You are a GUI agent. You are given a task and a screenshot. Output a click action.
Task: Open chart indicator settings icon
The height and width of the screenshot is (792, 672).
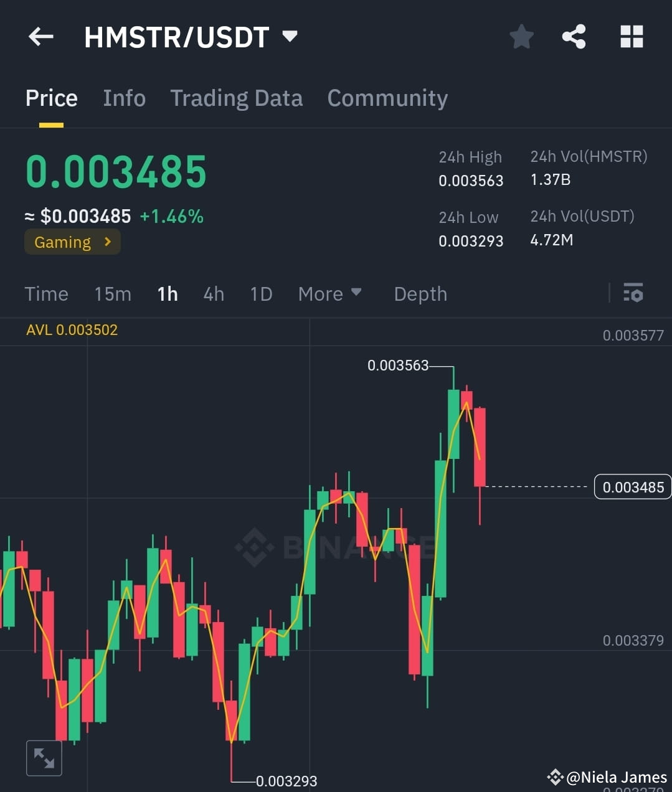[633, 293]
